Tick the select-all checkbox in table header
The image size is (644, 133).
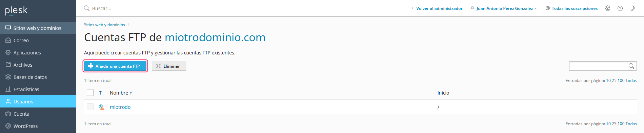tap(90, 93)
